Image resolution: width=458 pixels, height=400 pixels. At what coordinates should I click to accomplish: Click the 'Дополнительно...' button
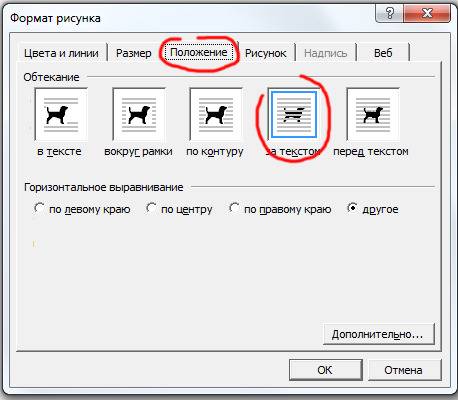tap(379, 334)
